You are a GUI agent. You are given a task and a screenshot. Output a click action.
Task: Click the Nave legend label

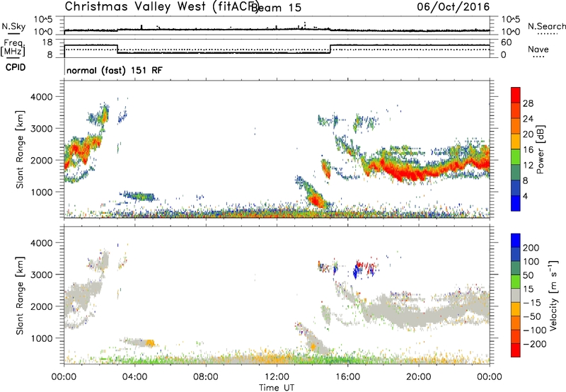(538, 49)
